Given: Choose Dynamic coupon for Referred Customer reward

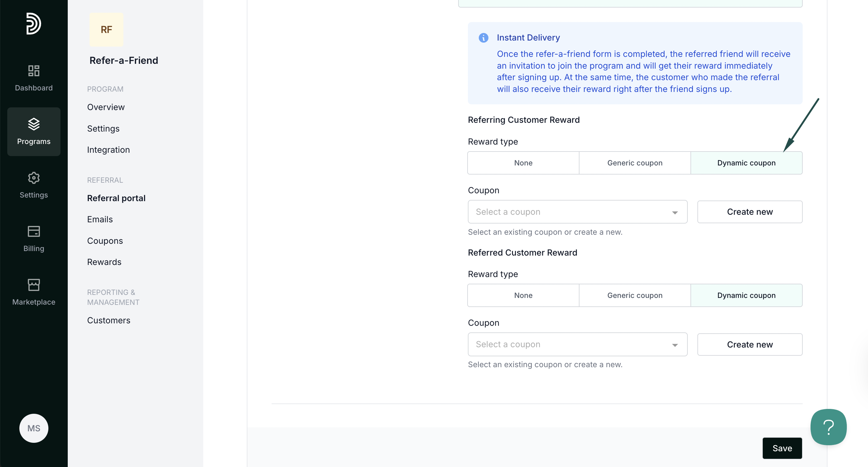Looking at the screenshot, I should (x=746, y=295).
